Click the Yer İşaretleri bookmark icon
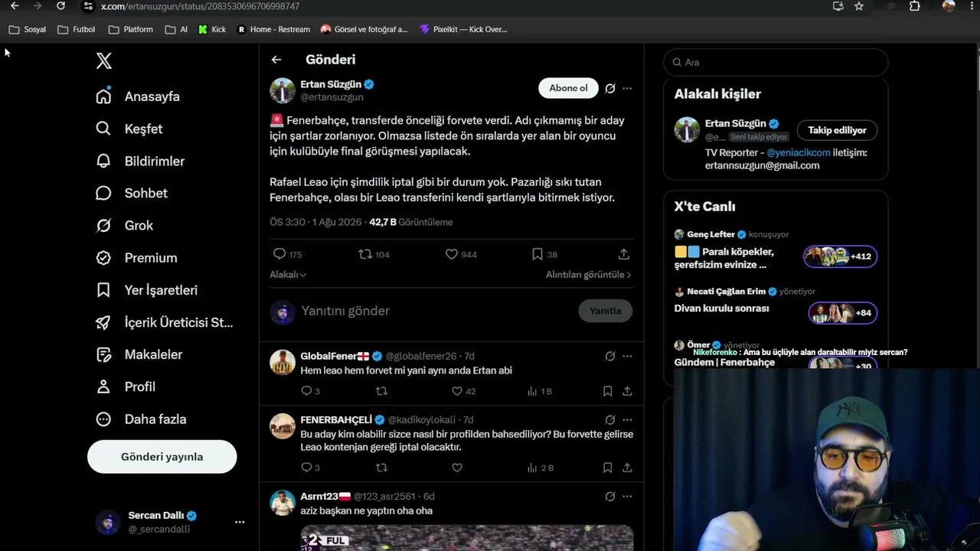The image size is (980, 551). pos(103,290)
